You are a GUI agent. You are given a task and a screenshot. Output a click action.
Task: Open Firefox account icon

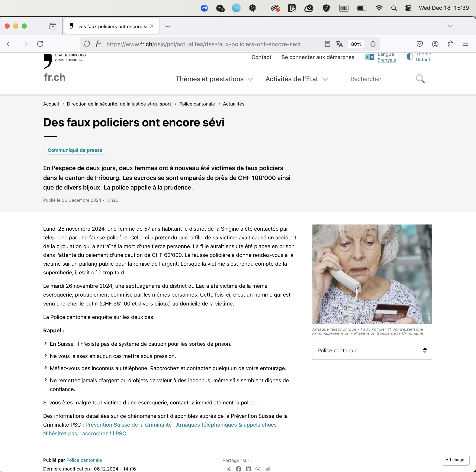435,44
